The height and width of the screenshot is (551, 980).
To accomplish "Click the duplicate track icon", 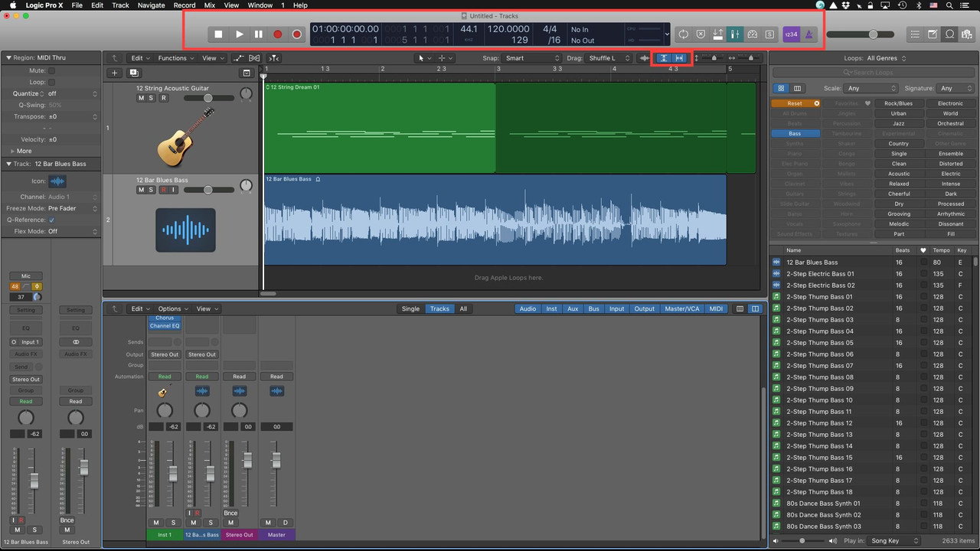I will tap(134, 73).
